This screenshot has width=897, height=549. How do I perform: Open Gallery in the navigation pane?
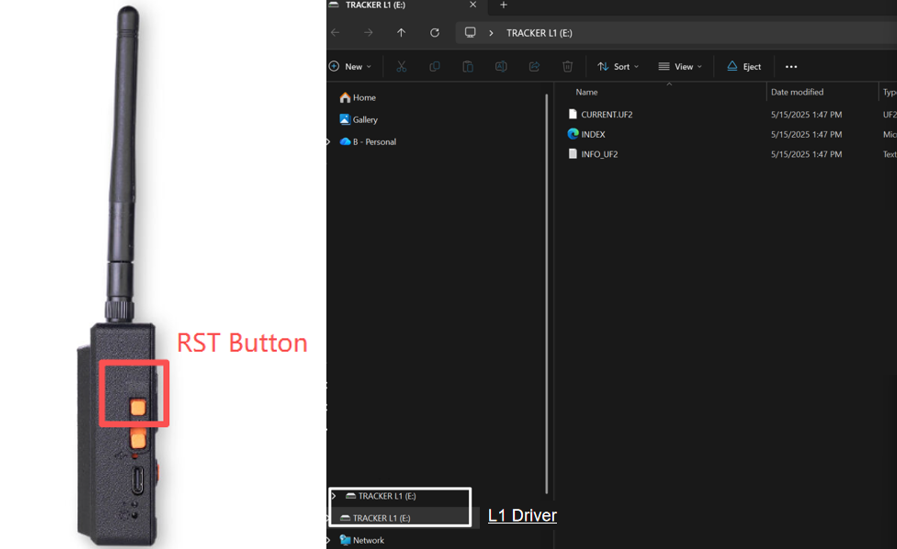click(x=365, y=120)
